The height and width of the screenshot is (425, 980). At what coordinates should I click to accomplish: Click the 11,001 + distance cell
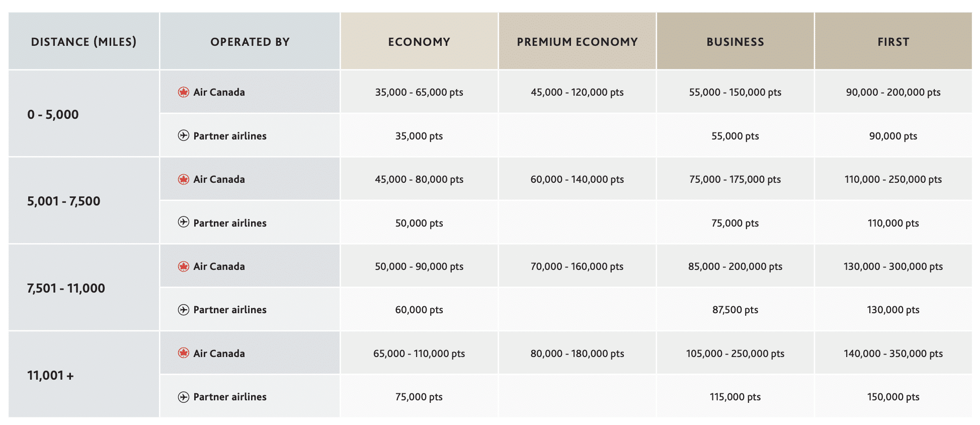[50, 376]
